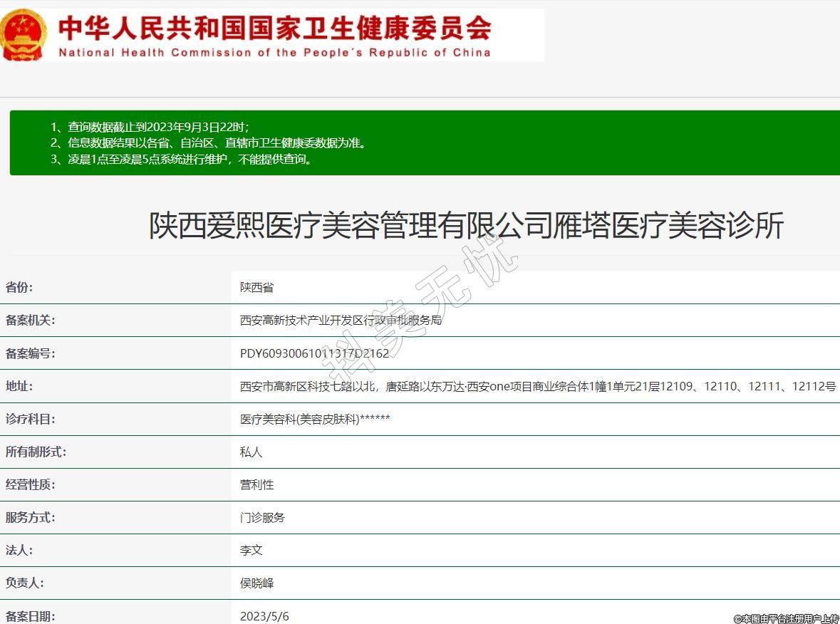Click the filing number PDY60930061011317D2162
840x624 pixels.
(314, 353)
